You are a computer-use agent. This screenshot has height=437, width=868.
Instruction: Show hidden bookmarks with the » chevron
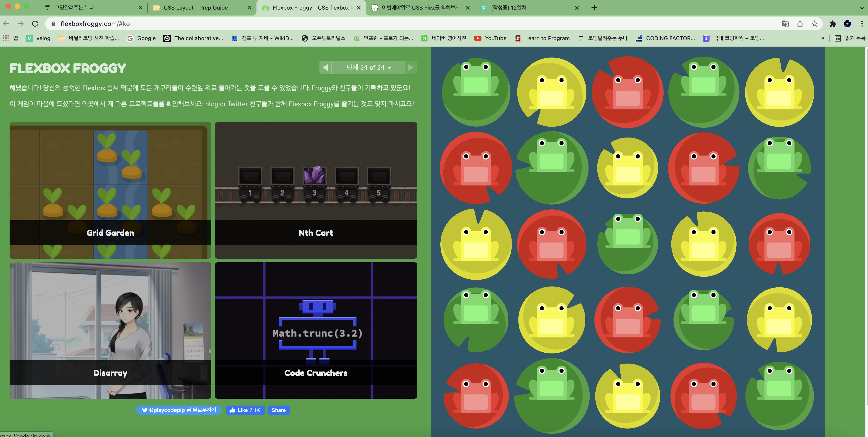click(823, 38)
